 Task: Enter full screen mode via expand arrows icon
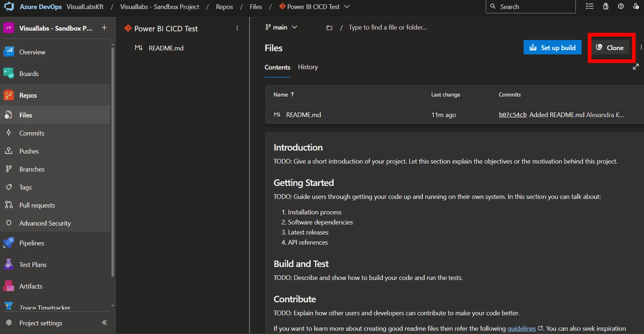[x=636, y=67]
